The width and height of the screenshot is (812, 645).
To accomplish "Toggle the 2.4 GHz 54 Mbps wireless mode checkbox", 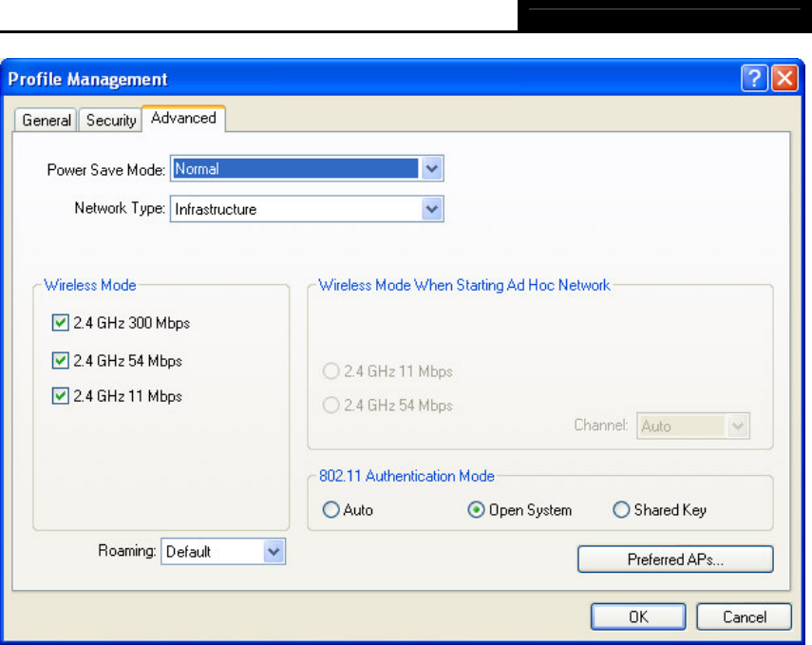I will tap(60, 360).
